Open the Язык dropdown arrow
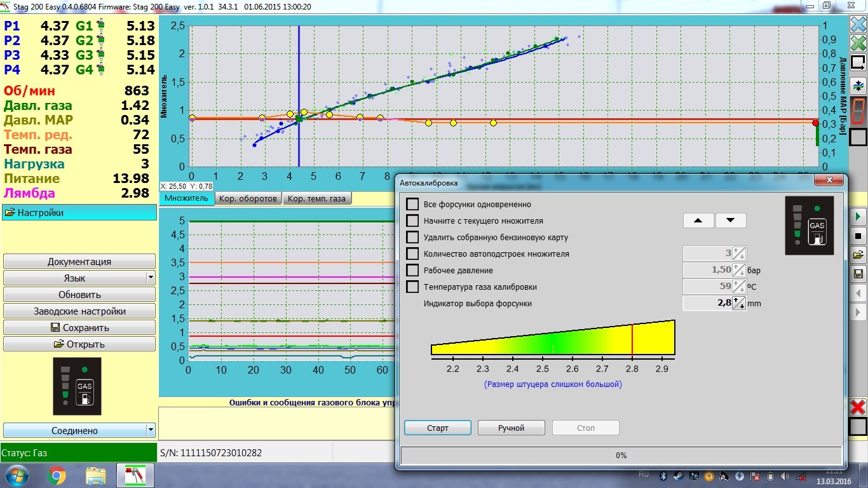Screen dimensions: 868x488 click(x=151, y=278)
